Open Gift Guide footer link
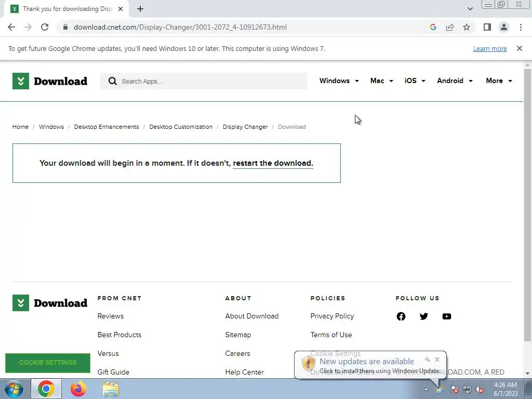The height and width of the screenshot is (399, 532). 113,372
